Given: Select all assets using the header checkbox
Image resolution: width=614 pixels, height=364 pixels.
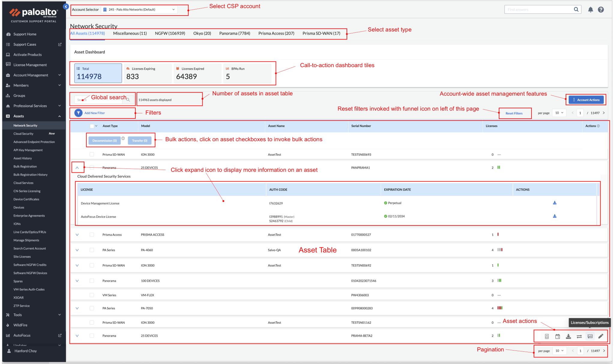Looking at the screenshot, I should coord(92,126).
